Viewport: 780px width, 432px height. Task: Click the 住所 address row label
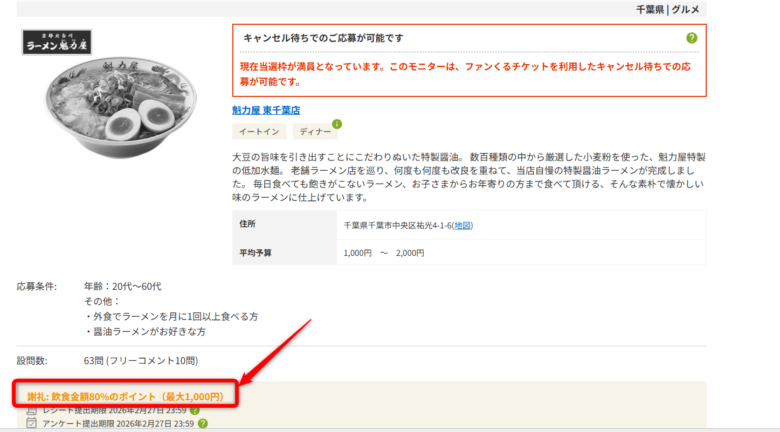point(248,224)
